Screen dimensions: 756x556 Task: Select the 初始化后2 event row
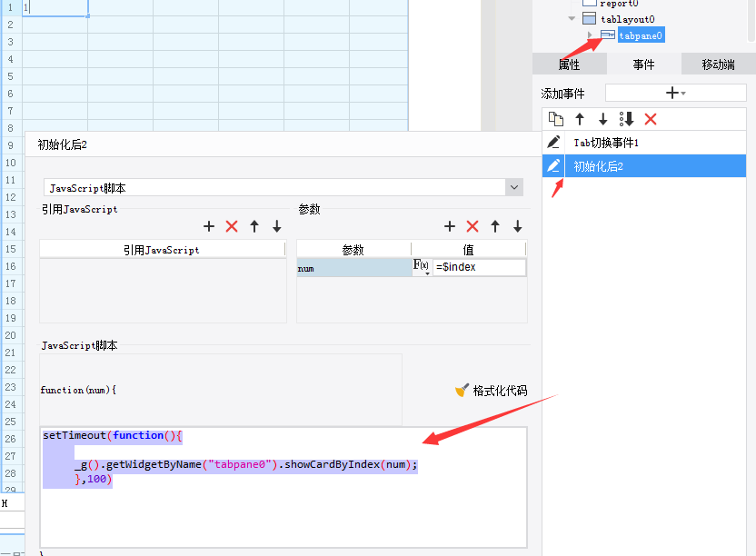[x=644, y=166]
